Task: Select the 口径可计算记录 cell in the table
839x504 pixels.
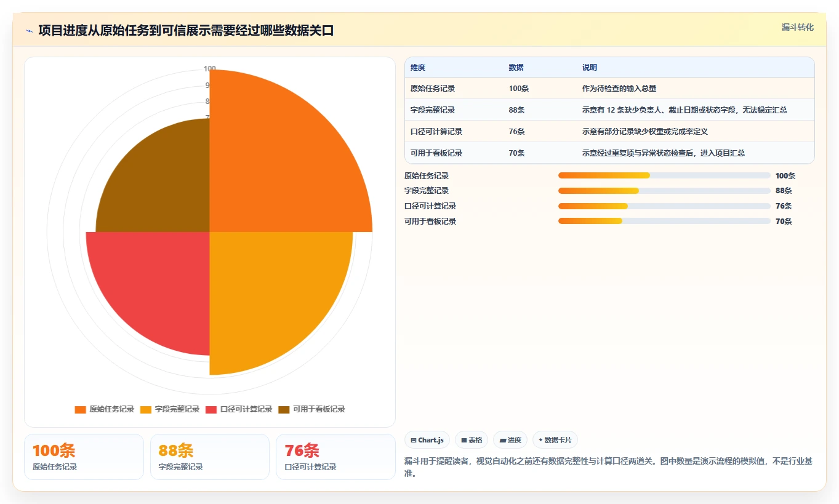Action: 436,132
